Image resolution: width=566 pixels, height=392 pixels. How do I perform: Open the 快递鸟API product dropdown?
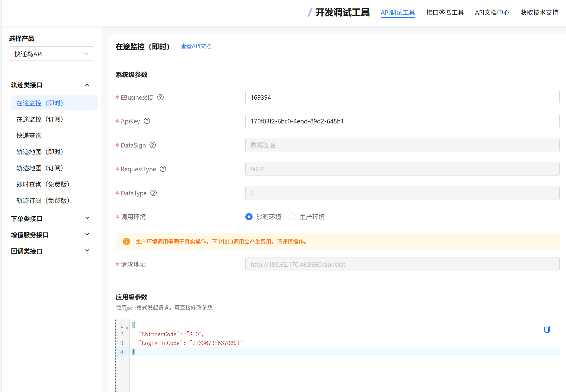[52, 54]
